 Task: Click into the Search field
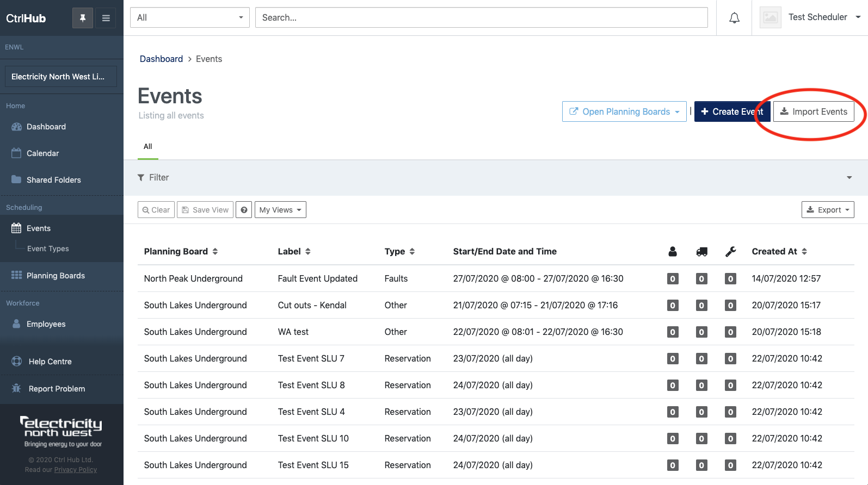(x=481, y=17)
